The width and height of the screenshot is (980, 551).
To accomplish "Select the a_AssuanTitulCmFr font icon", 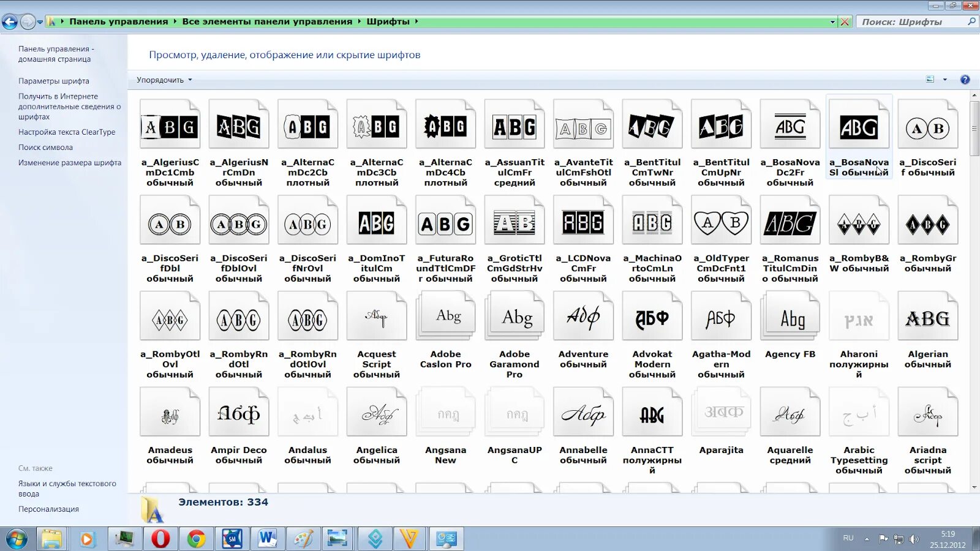I will 514,124.
